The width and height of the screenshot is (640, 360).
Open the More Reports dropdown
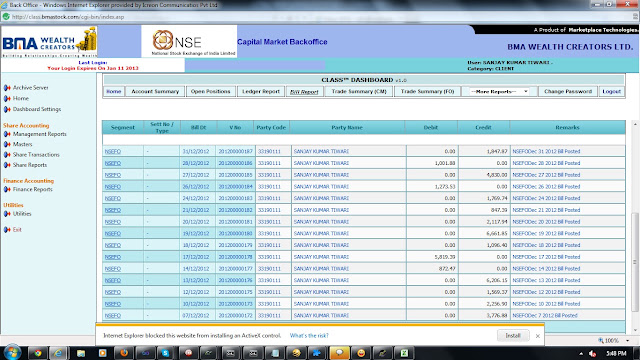499,91
